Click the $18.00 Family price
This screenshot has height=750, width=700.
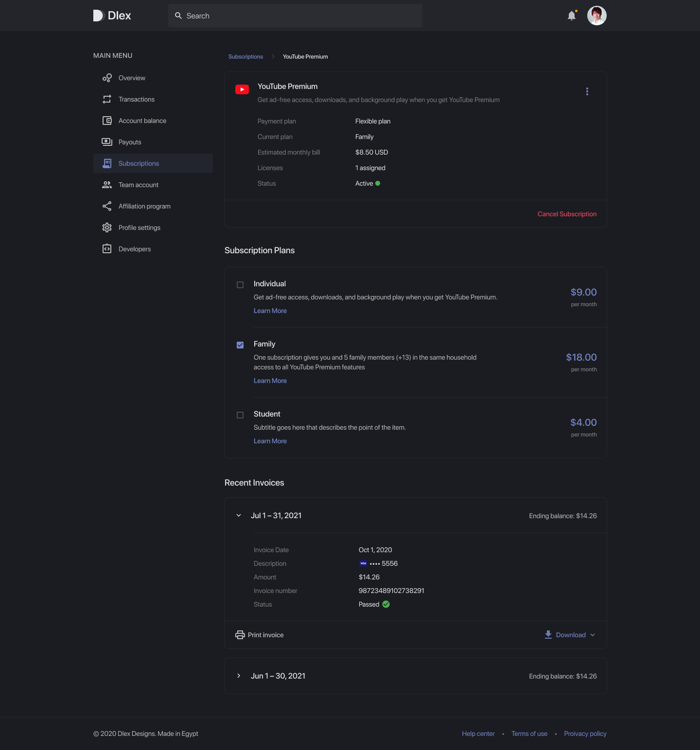click(581, 357)
